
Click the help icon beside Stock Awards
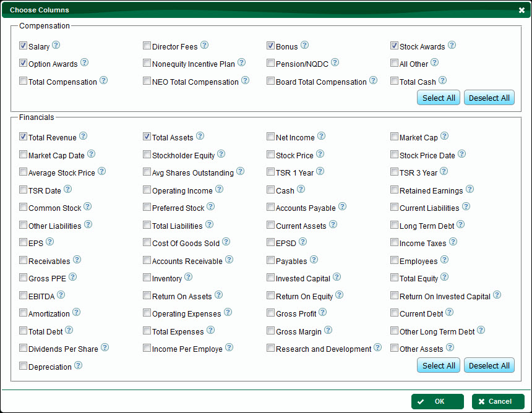click(x=452, y=45)
